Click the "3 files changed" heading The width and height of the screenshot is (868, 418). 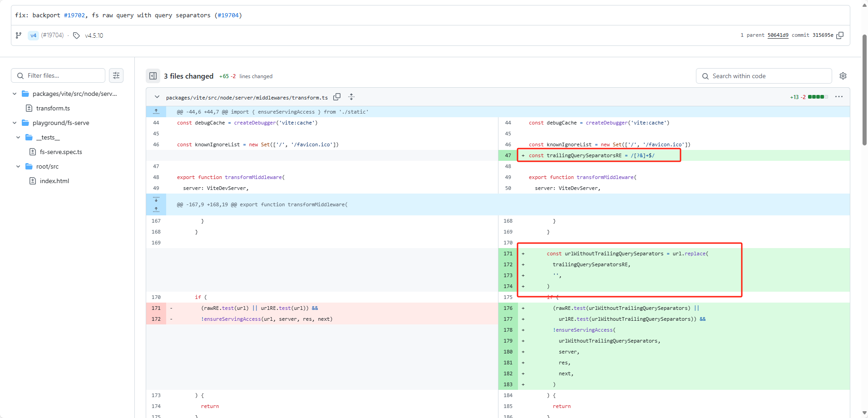[x=188, y=76]
